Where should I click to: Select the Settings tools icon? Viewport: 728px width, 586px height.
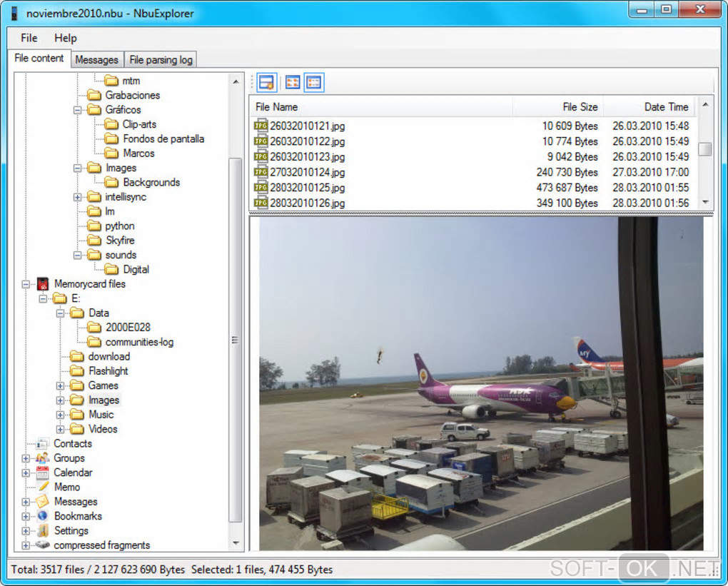[x=43, y=531]
